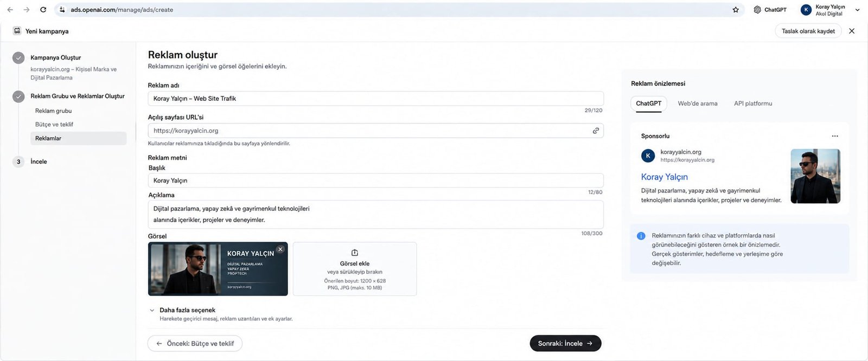Image resolution: width=868 pixels, height=361 pixels.
Task: Click the korayyalcin.org – Kişisel Marka subtitle
Action: [x=73, y=73]
